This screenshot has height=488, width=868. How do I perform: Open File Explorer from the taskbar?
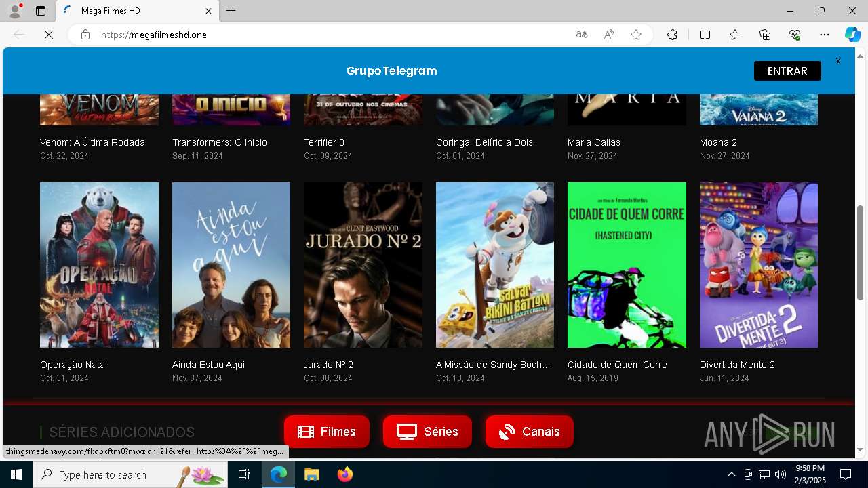click(311, 474)
